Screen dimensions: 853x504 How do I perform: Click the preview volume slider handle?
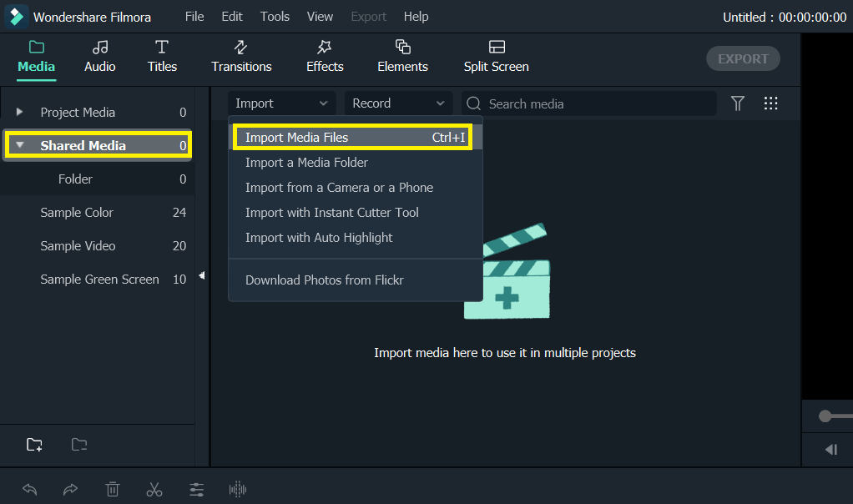825,416
